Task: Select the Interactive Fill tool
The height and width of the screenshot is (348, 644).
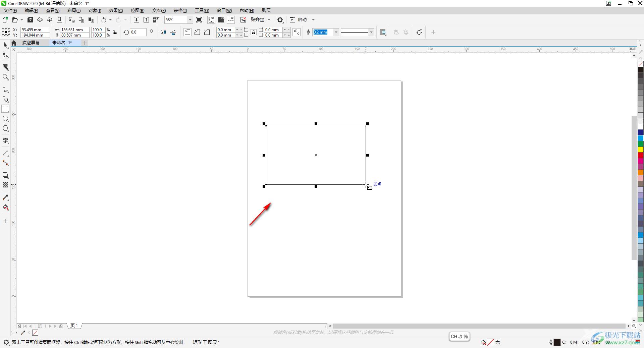Action: pyautogui.click(x=5, y=207)
